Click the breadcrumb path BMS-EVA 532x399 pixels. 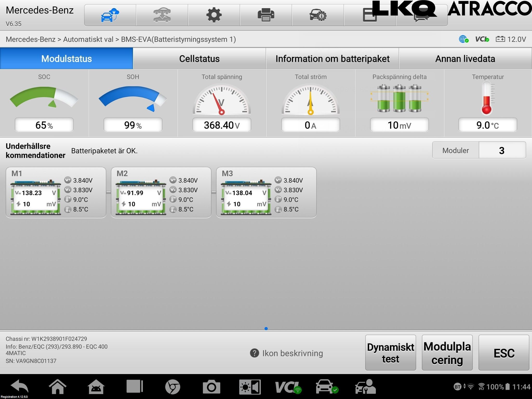point(178,39)
